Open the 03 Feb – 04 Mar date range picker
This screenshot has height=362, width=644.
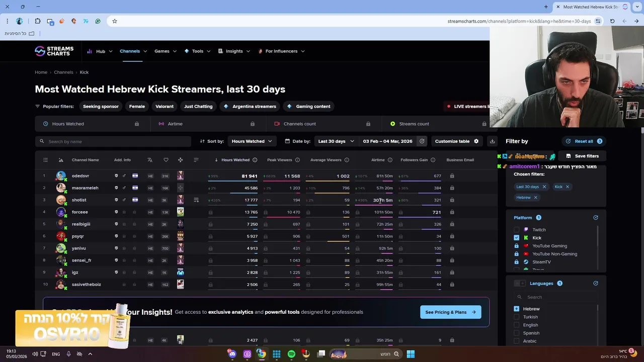click(387, 141)
